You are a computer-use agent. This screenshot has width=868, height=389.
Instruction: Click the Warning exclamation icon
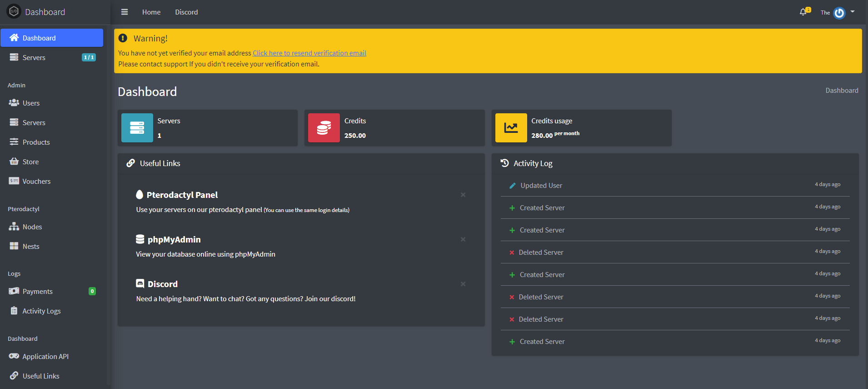click(123, 38)
